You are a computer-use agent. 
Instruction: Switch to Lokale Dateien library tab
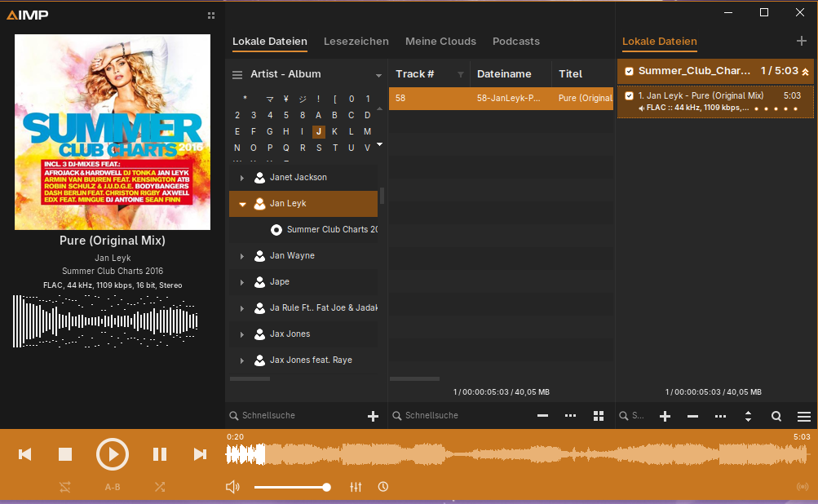pos(270,42)
